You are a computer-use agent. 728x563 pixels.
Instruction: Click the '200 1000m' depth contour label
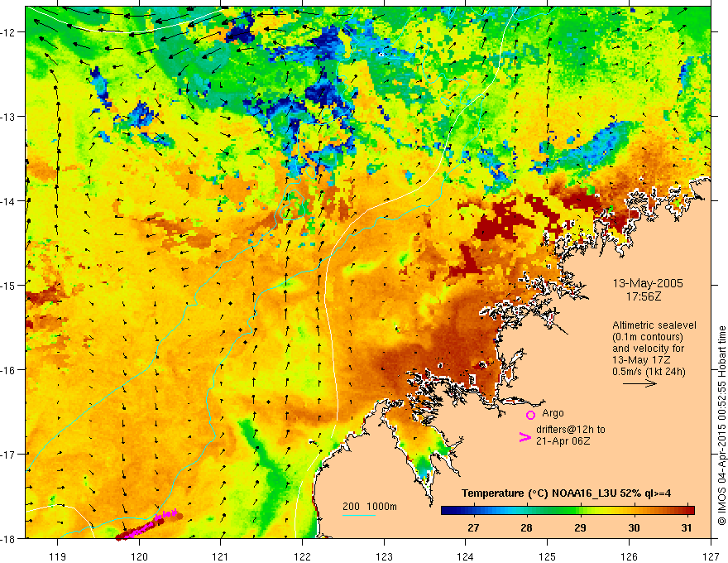click(x=370, y=507)
